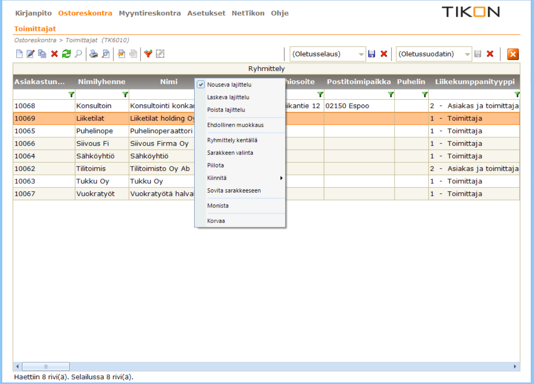Click the Liikekumppanityyppi column header
Viewport: 534px width, 384px height.
pos(474,82)
